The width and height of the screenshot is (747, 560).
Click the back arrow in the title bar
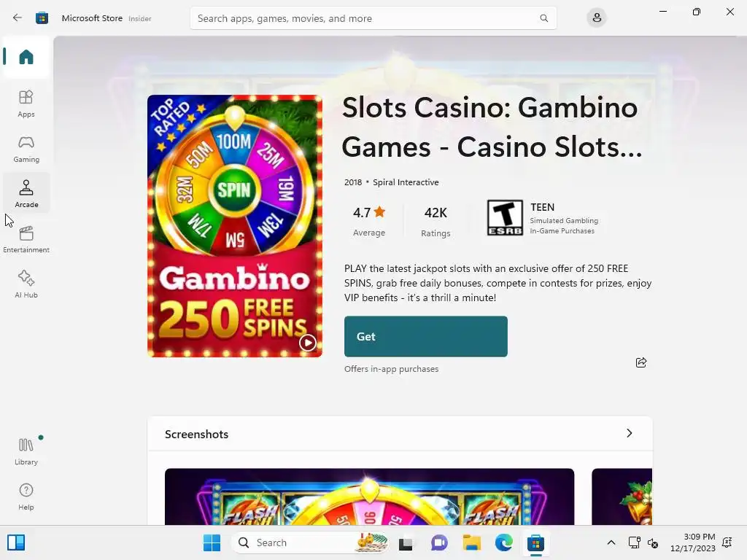pyautogui.click(x=18, y=18)
